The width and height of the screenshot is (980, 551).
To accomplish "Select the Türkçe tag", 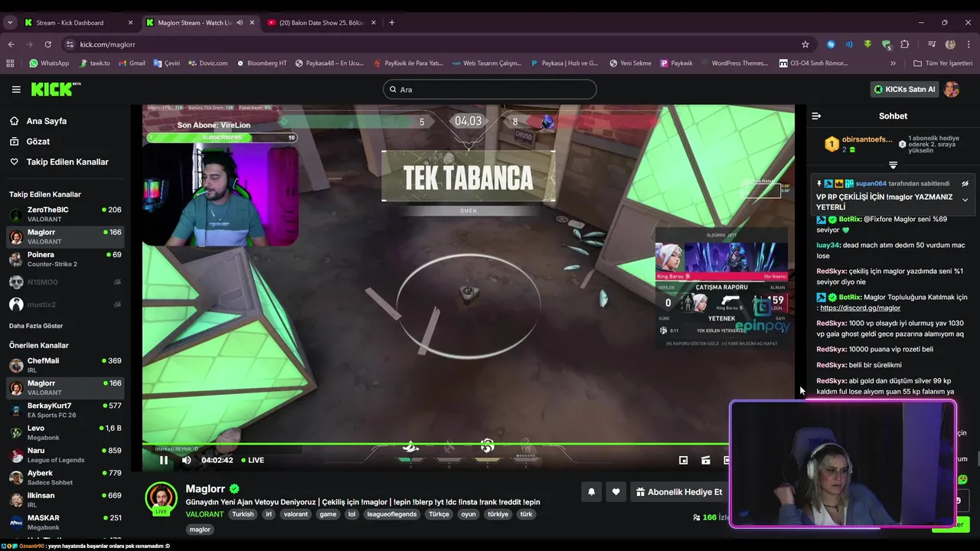I will [439, 514].
